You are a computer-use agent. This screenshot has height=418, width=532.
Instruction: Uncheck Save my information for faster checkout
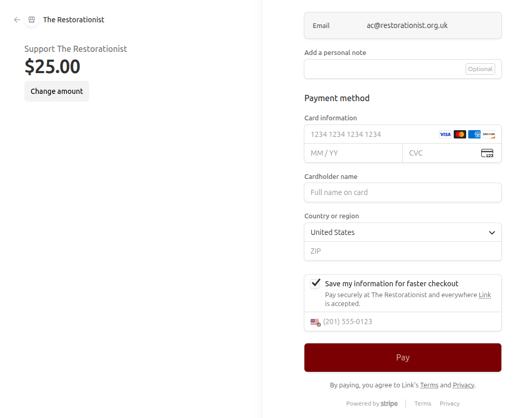[x=315, y=283]
